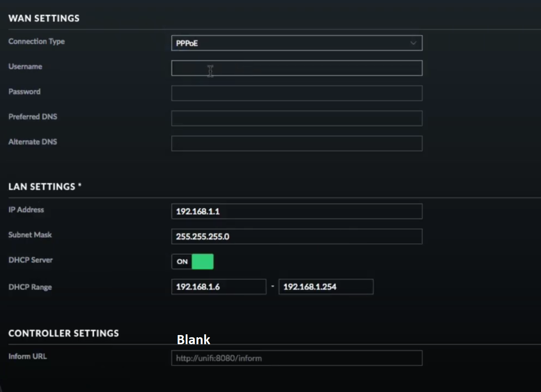Click the Alternate DNS input field

(x=296, y=143)
